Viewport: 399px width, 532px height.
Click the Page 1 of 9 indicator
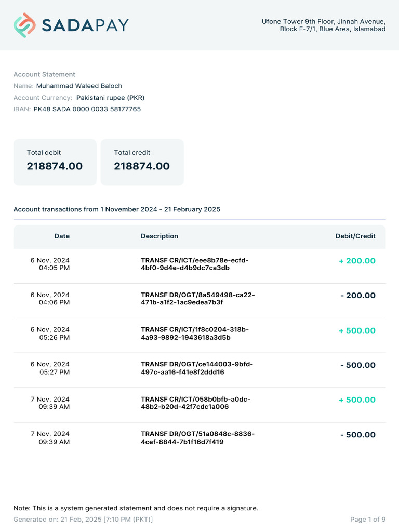point(368,520)
